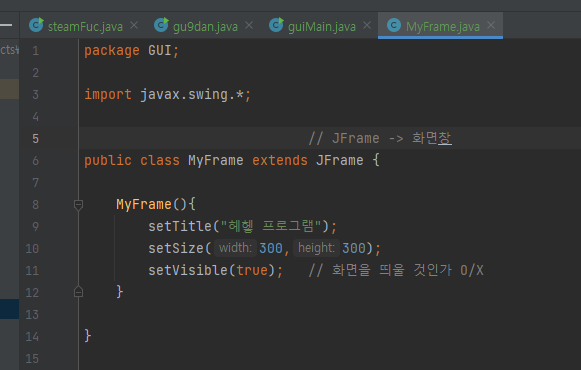581x370 pixels.
Task: Close the gu9dan.java tab
Action: [x=249, y=26]
